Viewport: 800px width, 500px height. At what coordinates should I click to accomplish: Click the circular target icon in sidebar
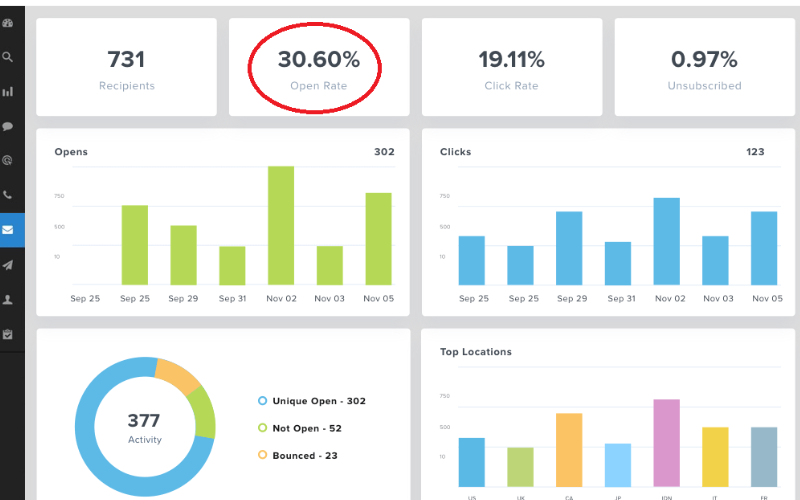pyautogui.click(x=8, y=160)
